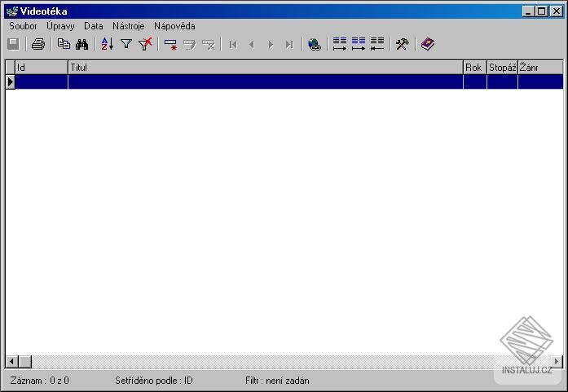Open help with the purple book icon
This screenshot has width=568, height=392.
[428, 44]
